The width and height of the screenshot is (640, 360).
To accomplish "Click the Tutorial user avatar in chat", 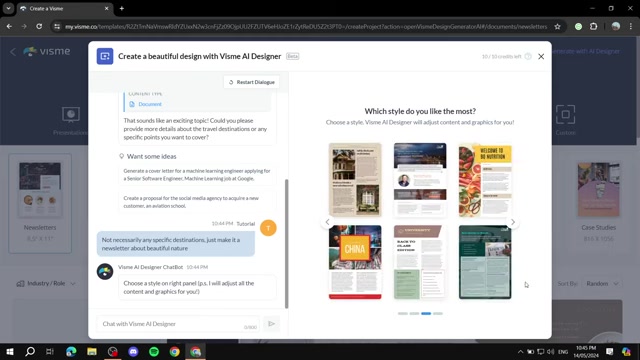I will (268, 228).
